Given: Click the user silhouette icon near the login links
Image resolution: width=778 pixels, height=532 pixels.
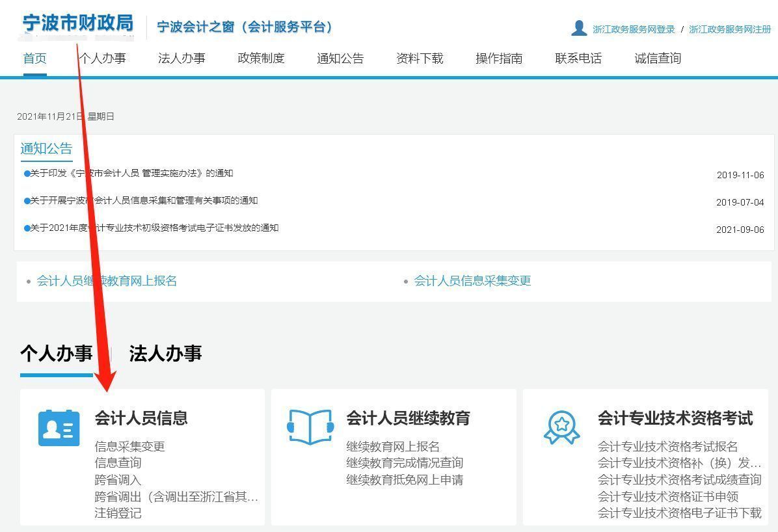Looking at the screenshot, I should click(x=578, y=28).
